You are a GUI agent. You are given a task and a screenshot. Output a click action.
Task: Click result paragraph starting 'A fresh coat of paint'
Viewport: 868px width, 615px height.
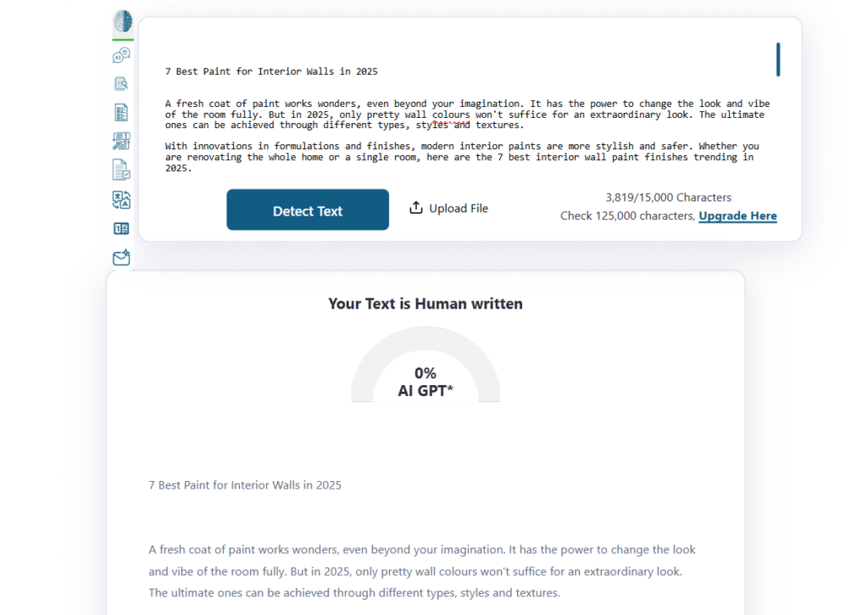click(422, 571)
